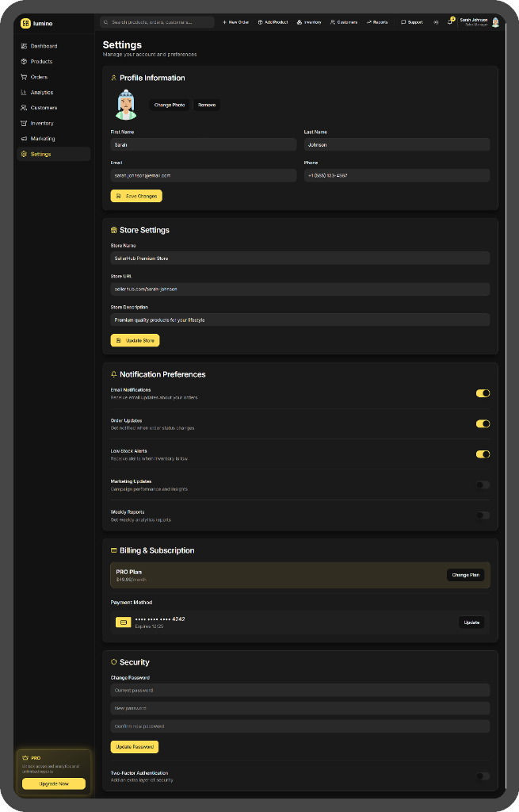Click the Orders shopping cart icon

(24, 77)
